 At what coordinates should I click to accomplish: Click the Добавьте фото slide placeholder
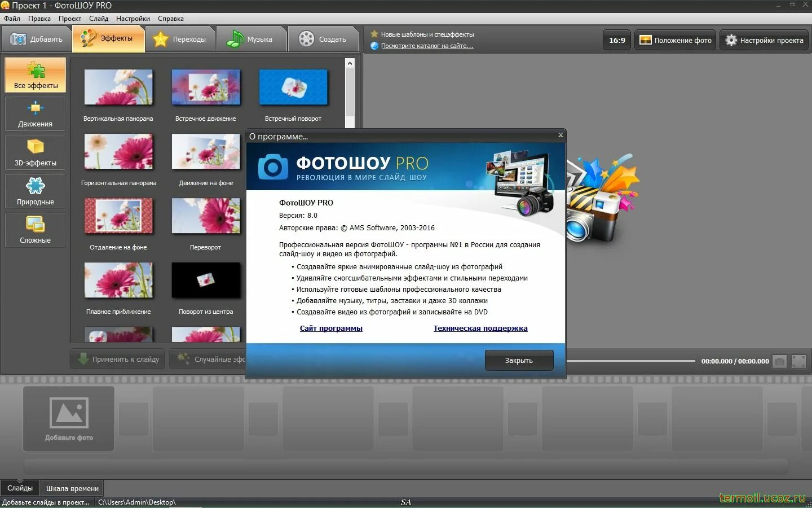(69, 418)
